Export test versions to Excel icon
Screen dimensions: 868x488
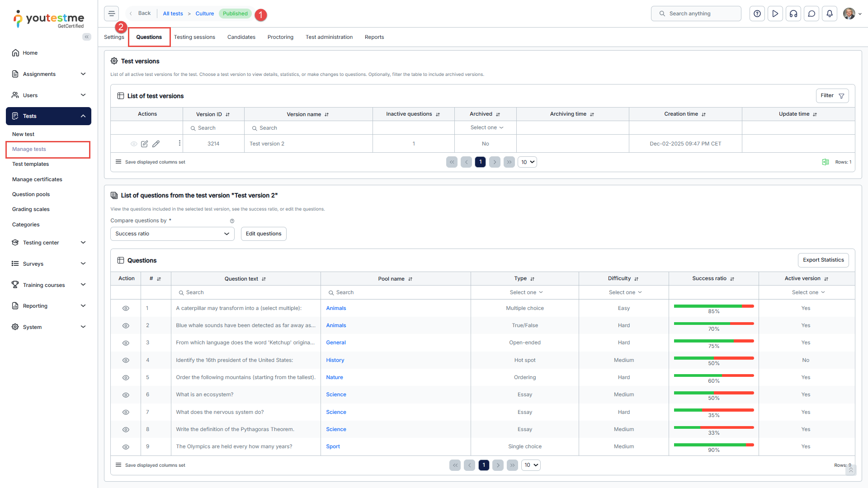point(825,162)
